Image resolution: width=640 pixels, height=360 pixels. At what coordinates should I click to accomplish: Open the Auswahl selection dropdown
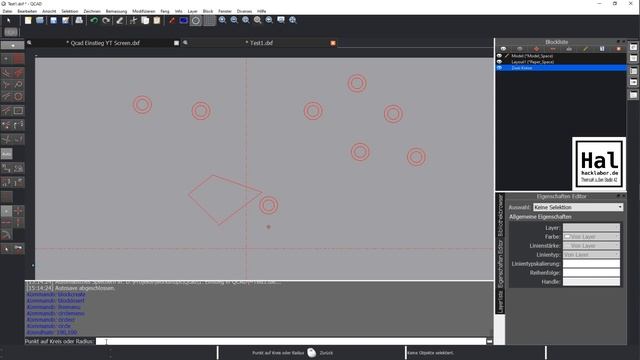click(578, 207)
